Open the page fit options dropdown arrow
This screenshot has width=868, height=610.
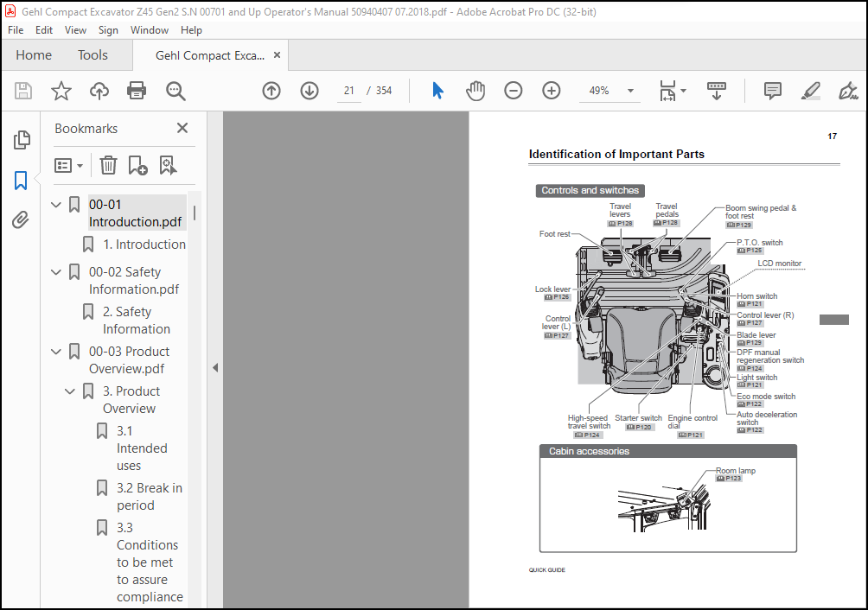(x=684, y=91)
